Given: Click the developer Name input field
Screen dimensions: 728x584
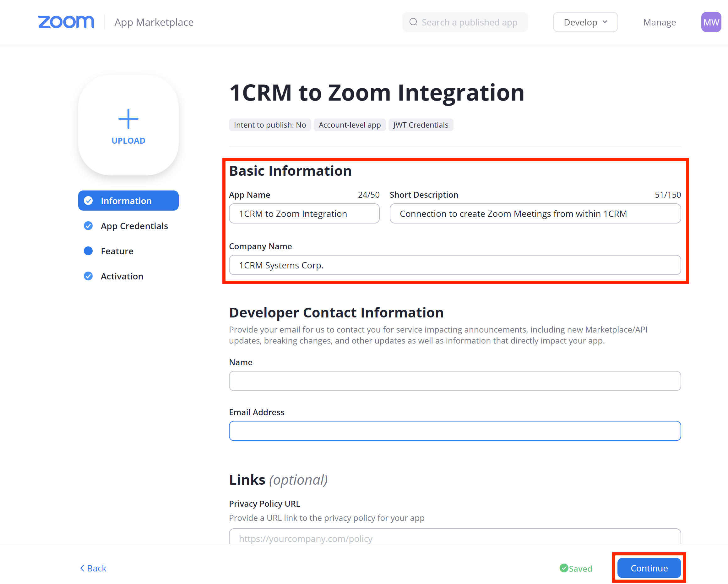Looking at the screenshot, I should tap(455, 381).
